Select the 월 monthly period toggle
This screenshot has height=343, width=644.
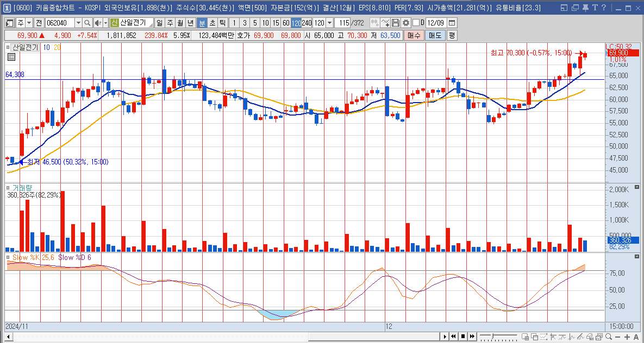point(180,23)
